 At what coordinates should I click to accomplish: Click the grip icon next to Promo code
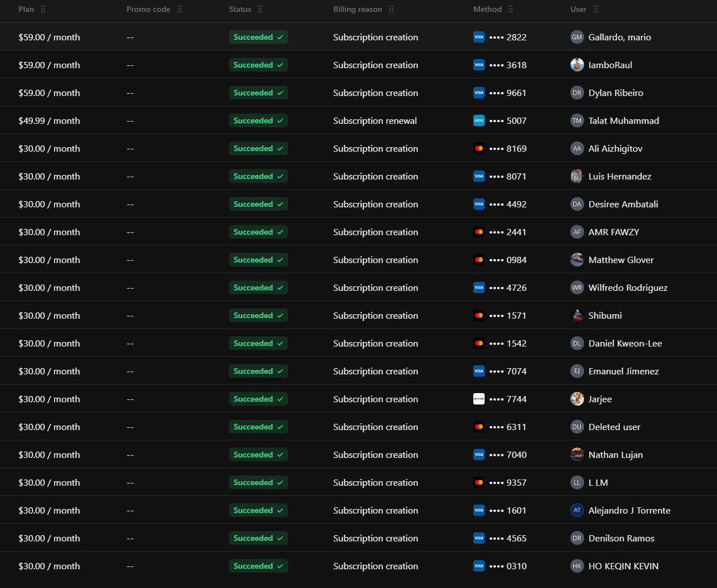point(180,9)
